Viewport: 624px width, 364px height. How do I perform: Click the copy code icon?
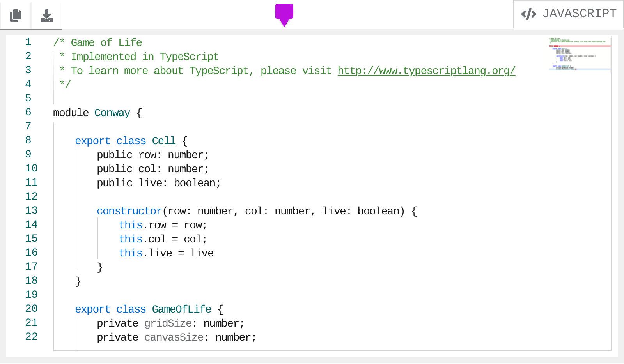pos(16,15)
